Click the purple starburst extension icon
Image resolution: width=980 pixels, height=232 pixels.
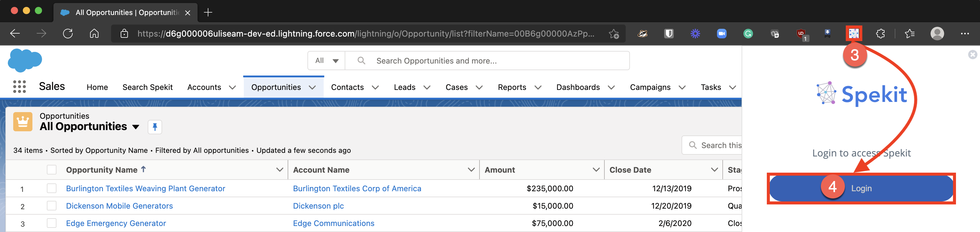point(695,33)
